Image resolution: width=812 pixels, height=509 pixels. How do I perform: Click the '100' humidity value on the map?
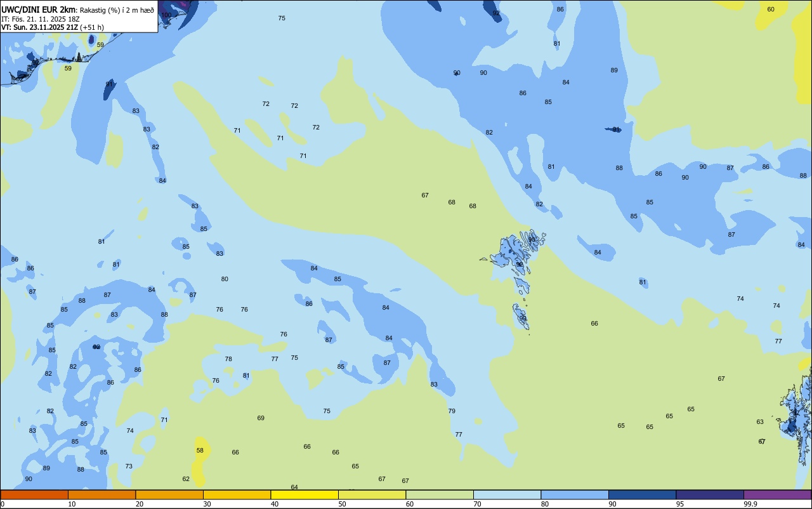point(166,15)
